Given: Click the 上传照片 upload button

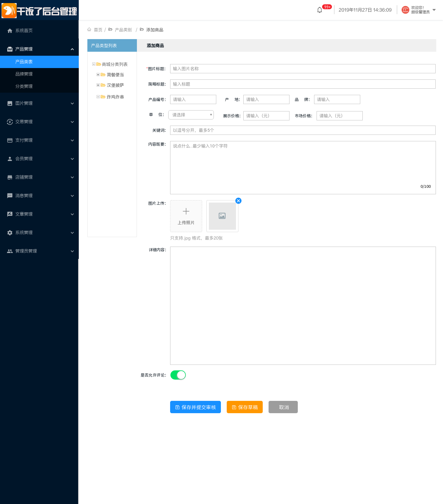Looking at the screenshot, I should (x=186, y=216).
